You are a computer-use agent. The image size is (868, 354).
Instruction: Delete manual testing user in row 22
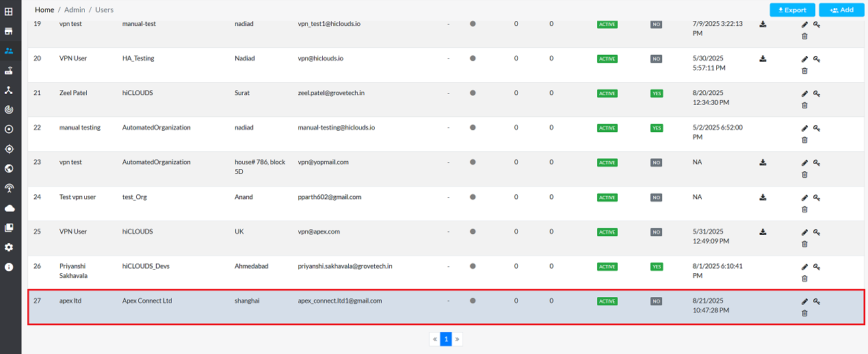coord(804,140)
